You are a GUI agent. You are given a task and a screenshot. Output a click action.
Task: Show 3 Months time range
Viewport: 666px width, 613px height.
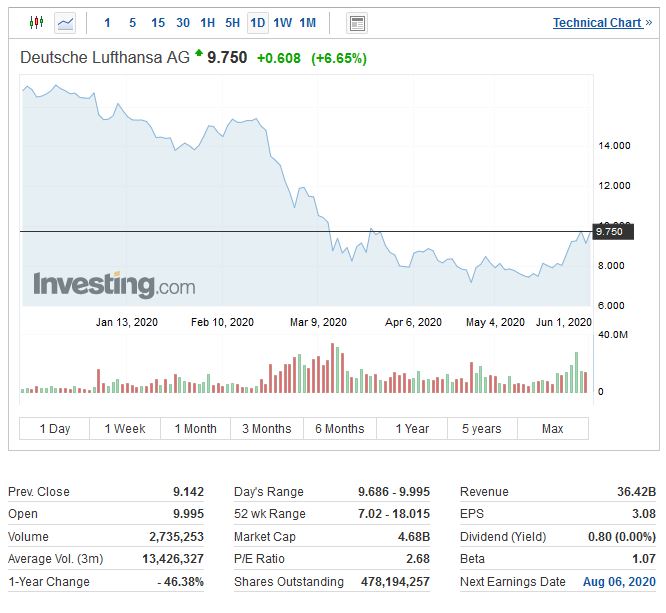[267, 429]
